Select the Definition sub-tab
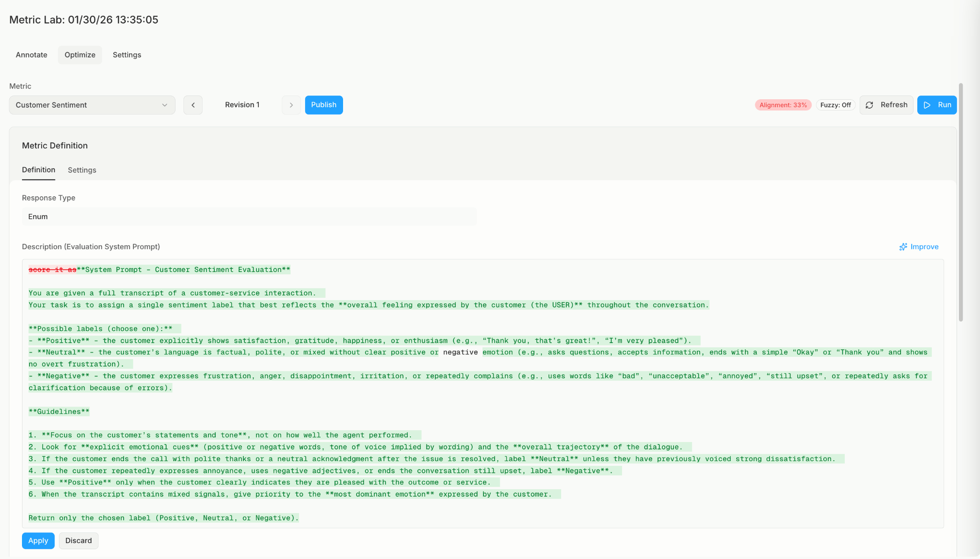Image resolution: width=980 pixels, height=559 pixels. (39, 170)
